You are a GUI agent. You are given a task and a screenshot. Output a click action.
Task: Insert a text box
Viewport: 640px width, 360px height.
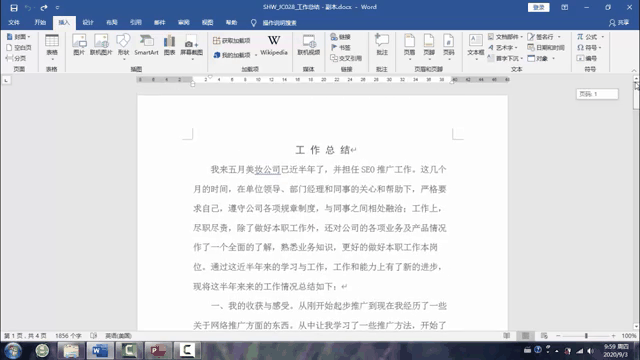[x=476, y=47]
